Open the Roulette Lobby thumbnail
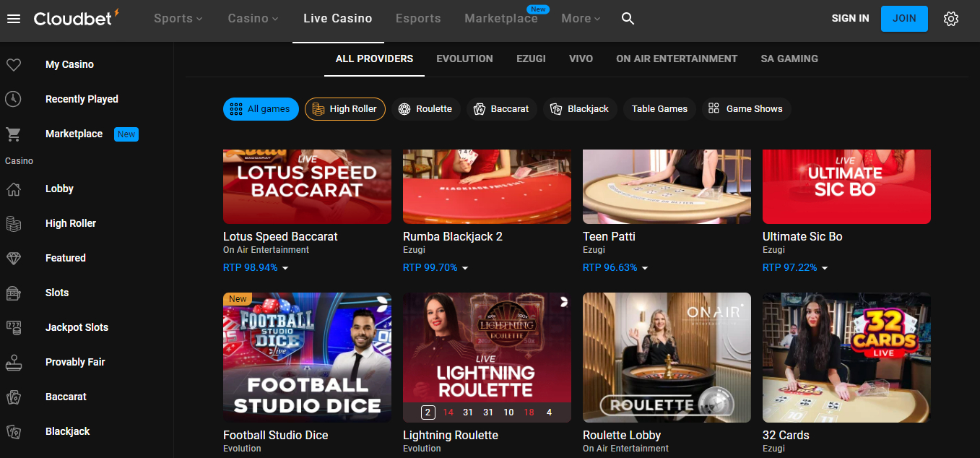 (667, 358)
